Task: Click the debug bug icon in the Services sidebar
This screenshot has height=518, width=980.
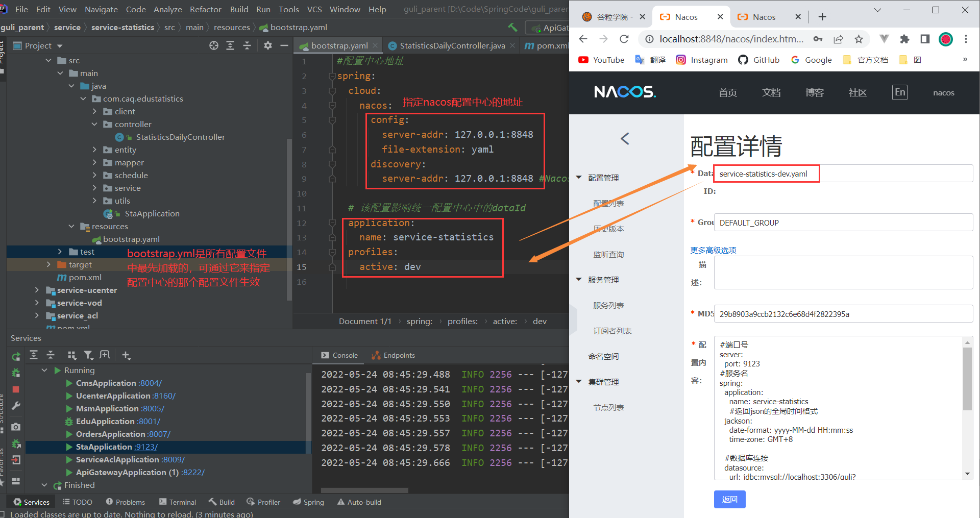Action: 16,373
